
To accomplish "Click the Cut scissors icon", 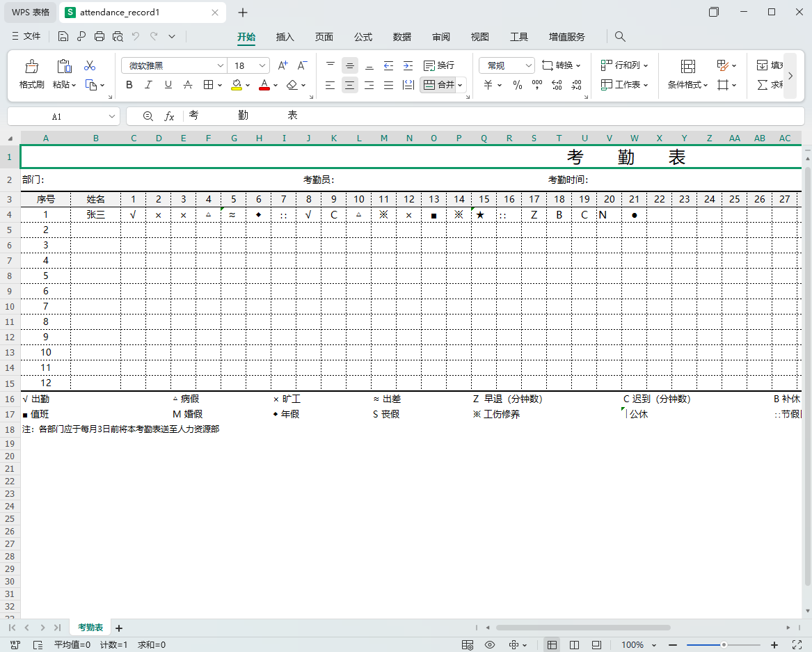I will [90, 65].
